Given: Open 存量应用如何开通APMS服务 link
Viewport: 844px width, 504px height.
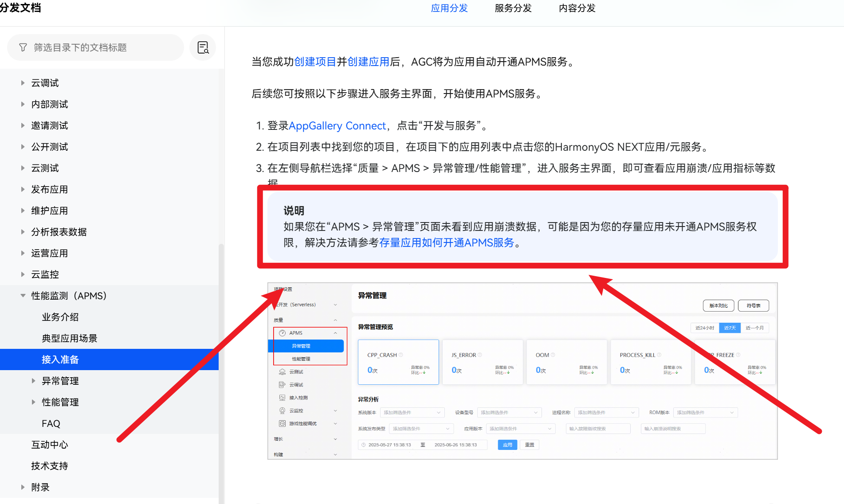Looking at the screenshot, I should (446, 243).
